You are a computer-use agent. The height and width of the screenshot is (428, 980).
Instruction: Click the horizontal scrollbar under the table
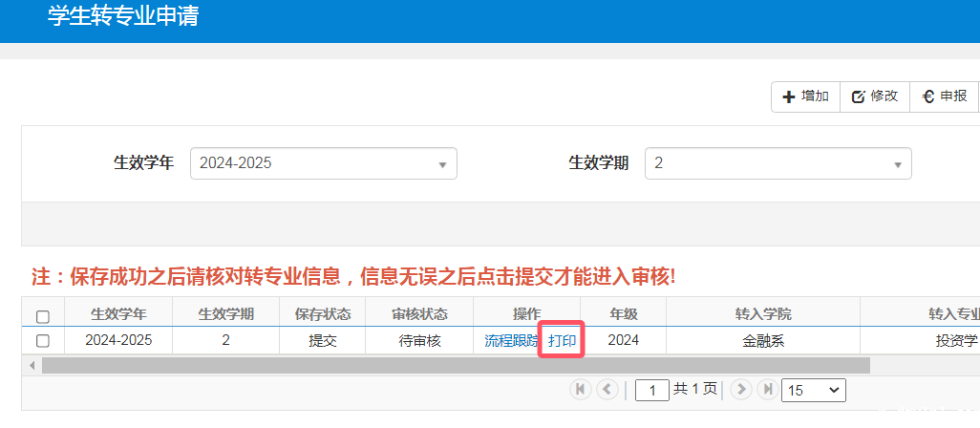pos(456,365)
